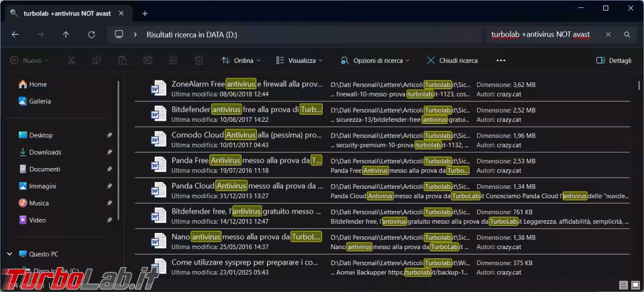This screenshot has width=644, height=292.
Task: Click the pin icon next to Musica
Action: 109,204
